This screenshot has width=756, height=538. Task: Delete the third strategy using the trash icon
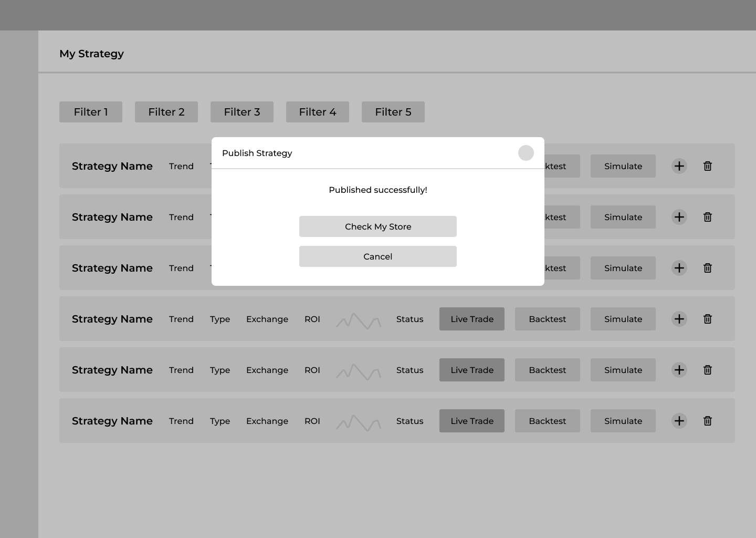[x=707, y=268]
